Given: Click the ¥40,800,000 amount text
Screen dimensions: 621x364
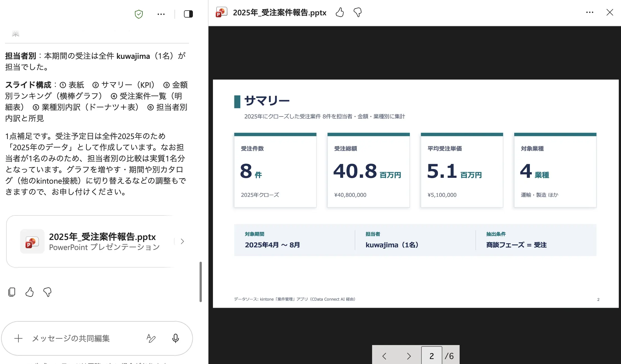Looking at the screenshot, I should coord(350,195).
